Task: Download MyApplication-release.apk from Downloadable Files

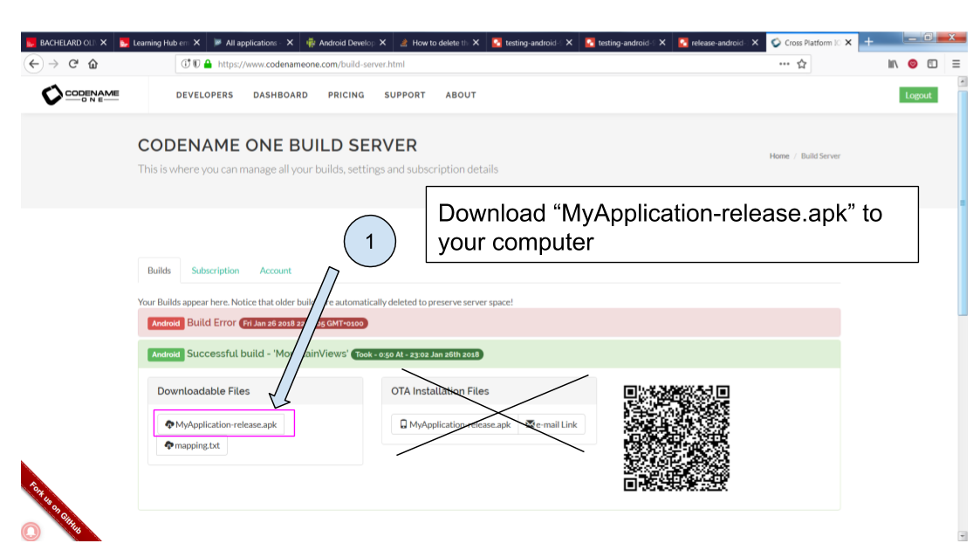Action: click(221, 424)
